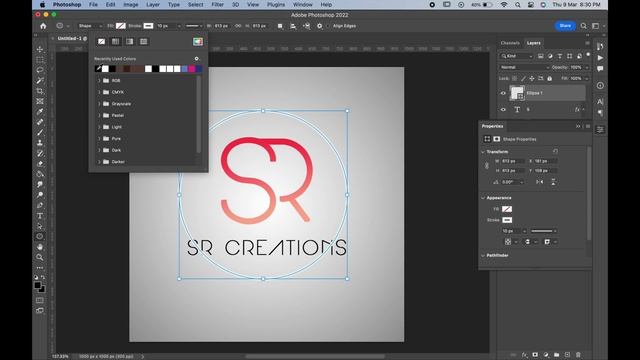Image resolution: width=640 pixels, height=360 pixels.
Task: Select the Horizontal Type tool
Action: [x=40, y=216]
